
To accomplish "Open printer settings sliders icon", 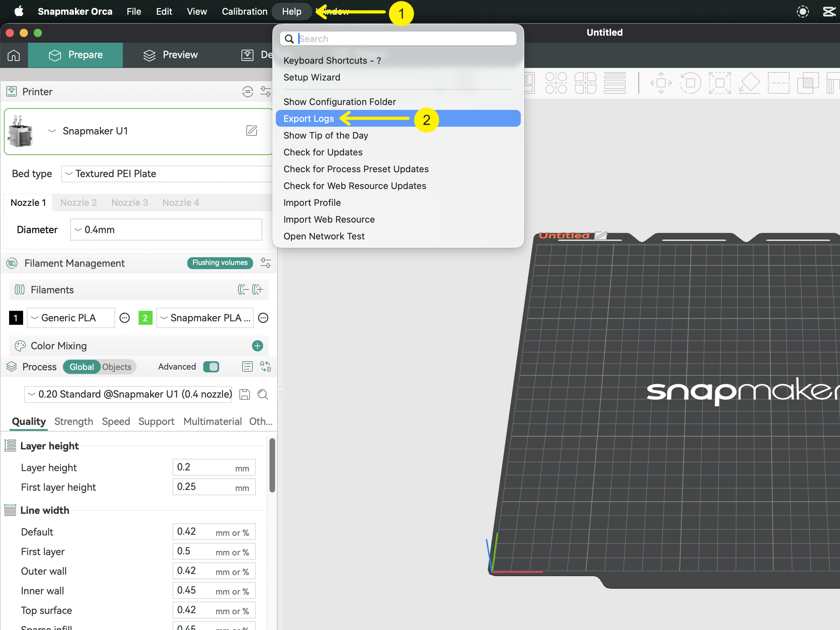I will tap(265, 91).
